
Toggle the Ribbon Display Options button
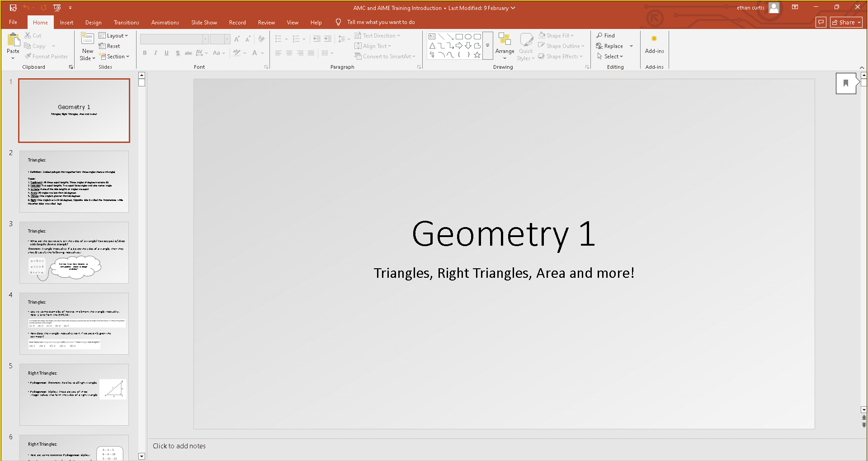click(x=795, y=7)
